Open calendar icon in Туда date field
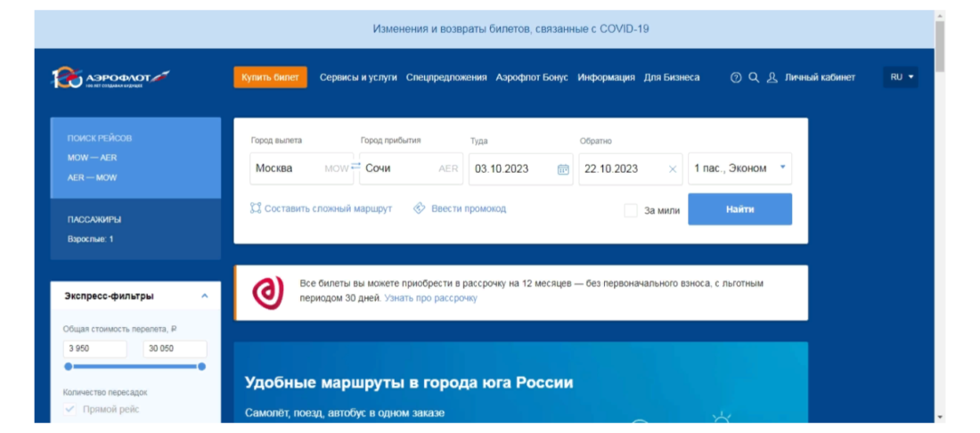 pyautogui.click(x=563, y=168)
